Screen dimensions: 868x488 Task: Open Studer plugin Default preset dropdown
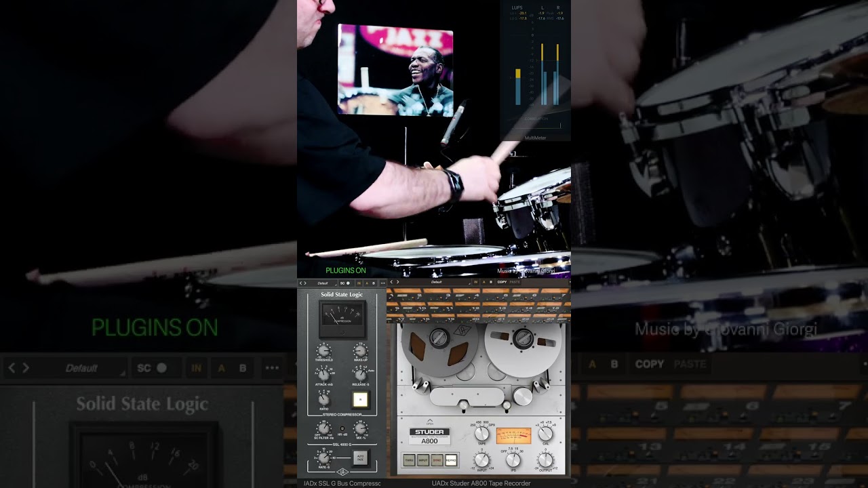coord(437,282)
